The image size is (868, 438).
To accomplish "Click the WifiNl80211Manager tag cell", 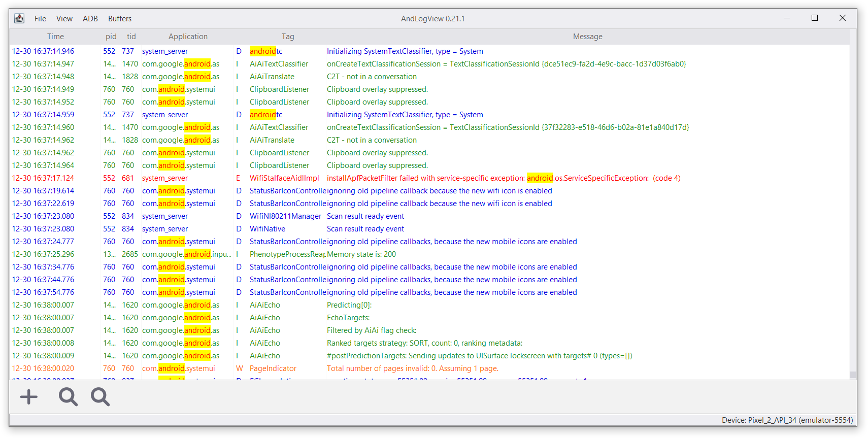I will point(285,216).
